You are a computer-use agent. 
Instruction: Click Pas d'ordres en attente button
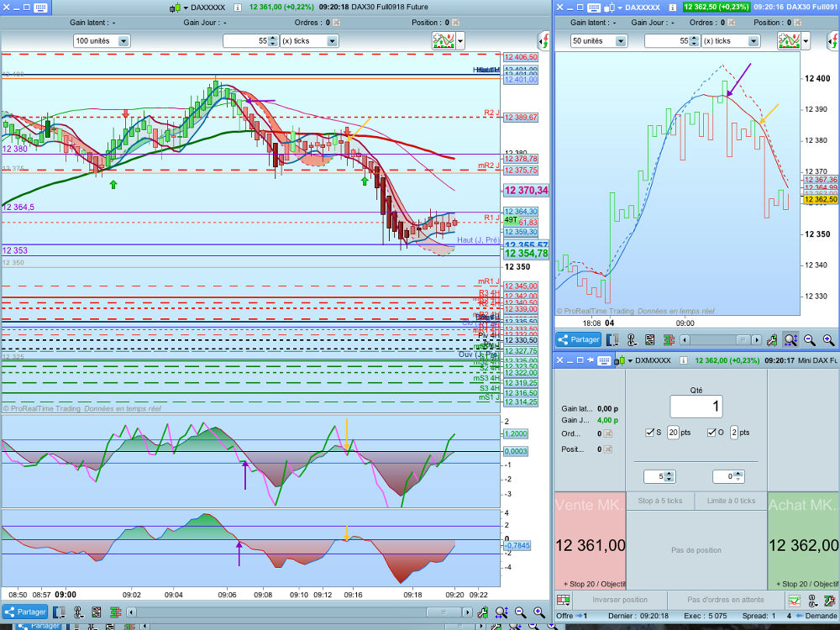[x=726, y=600]
